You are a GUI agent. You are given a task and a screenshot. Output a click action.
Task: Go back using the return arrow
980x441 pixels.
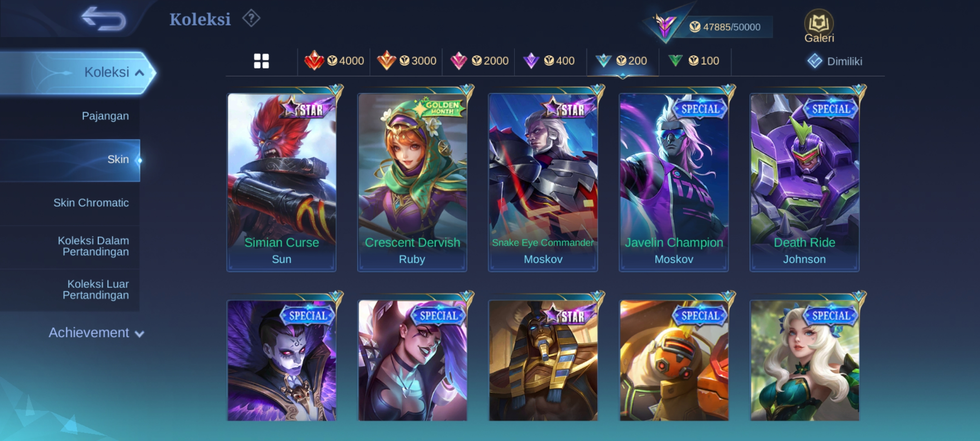pyautogui.click(x=103, y=19)
